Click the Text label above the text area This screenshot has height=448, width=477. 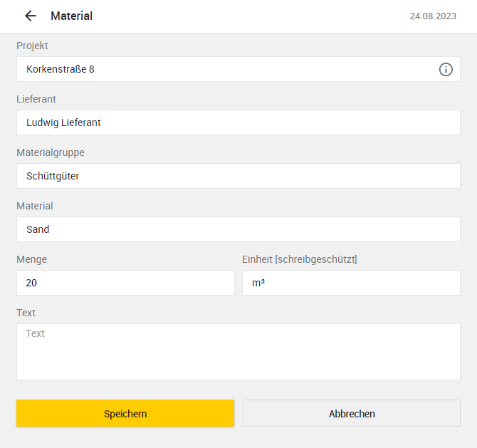pyautogui.click(x=26, y=313)
